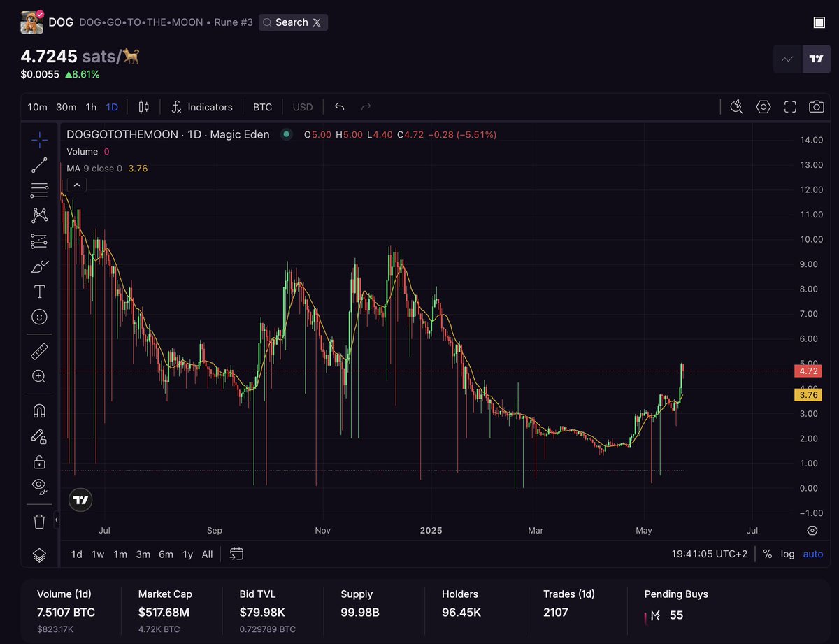Open the emoji icons tool
The width and height of the screenshot is (839, 644).
(x=40, y=317)
